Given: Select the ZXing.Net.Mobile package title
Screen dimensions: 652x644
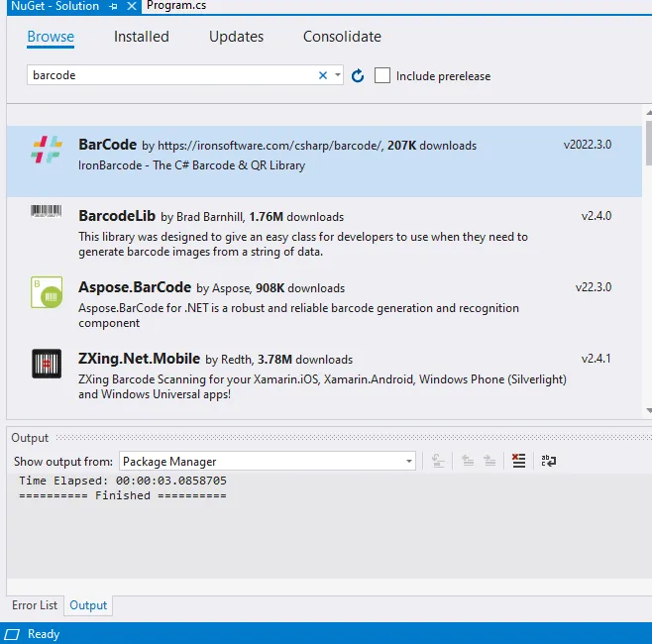Looking at the screenshot, I should [140, 359].
